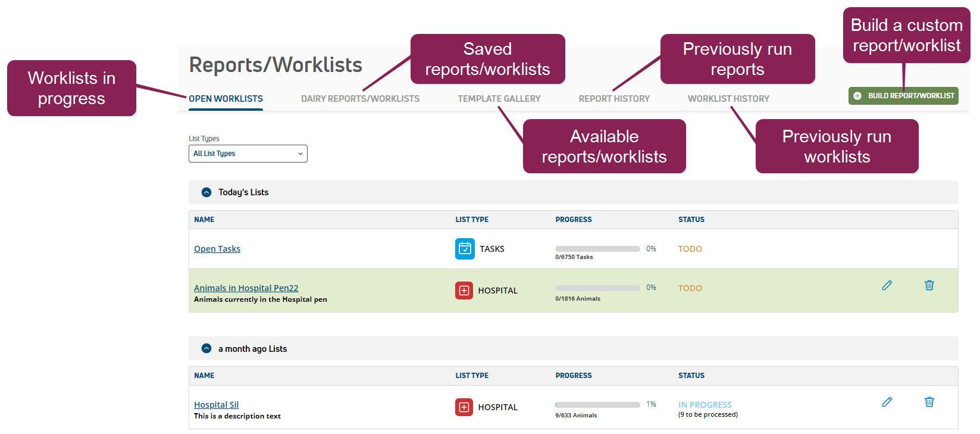The image size is (980, 434).
Task: Edit the Animals in Hospital Pen22 worklist
Action: click(887, 286)
